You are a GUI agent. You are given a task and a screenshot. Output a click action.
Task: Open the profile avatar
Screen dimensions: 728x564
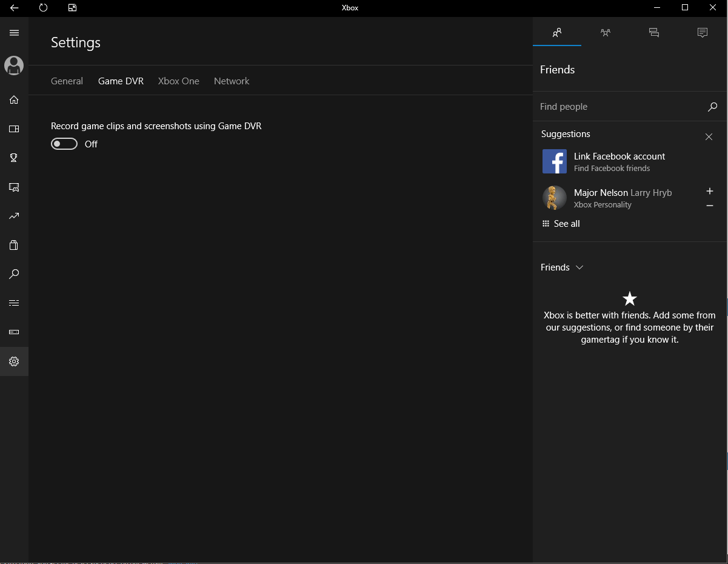pos(14,65)
